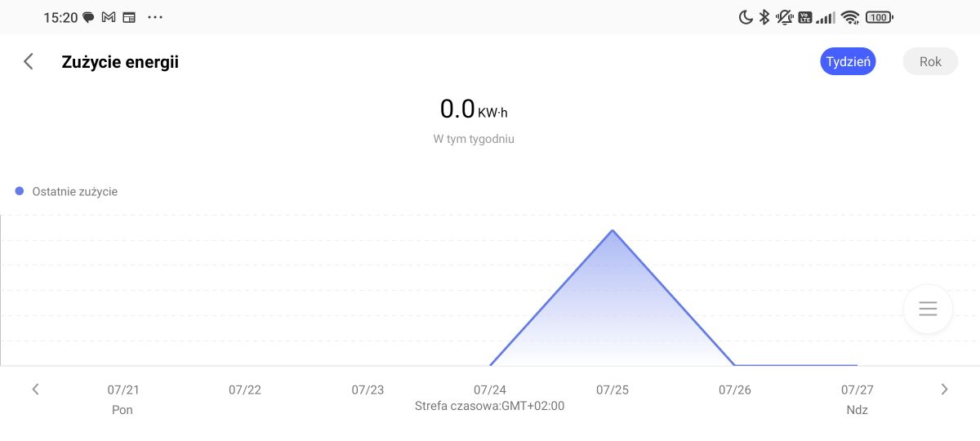Go to previous week with left chevron

point(35,390)
